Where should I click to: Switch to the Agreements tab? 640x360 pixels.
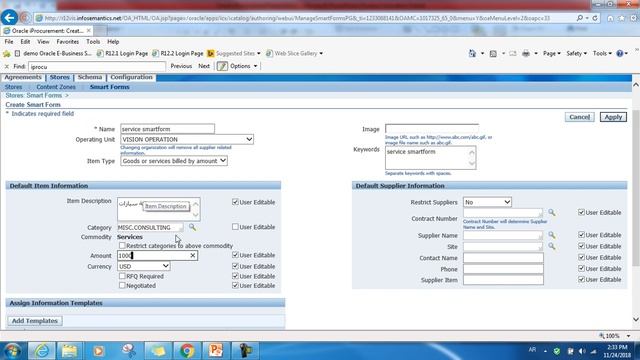coord(23,77)
